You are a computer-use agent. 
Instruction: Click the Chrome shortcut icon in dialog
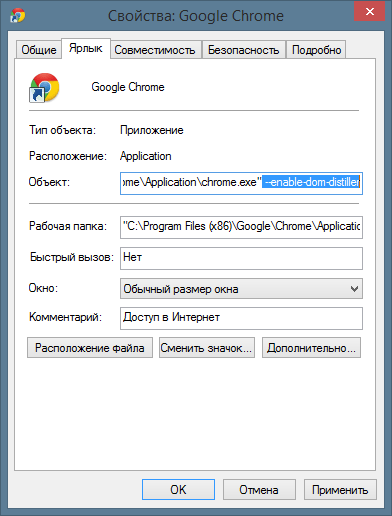point(44,87)
